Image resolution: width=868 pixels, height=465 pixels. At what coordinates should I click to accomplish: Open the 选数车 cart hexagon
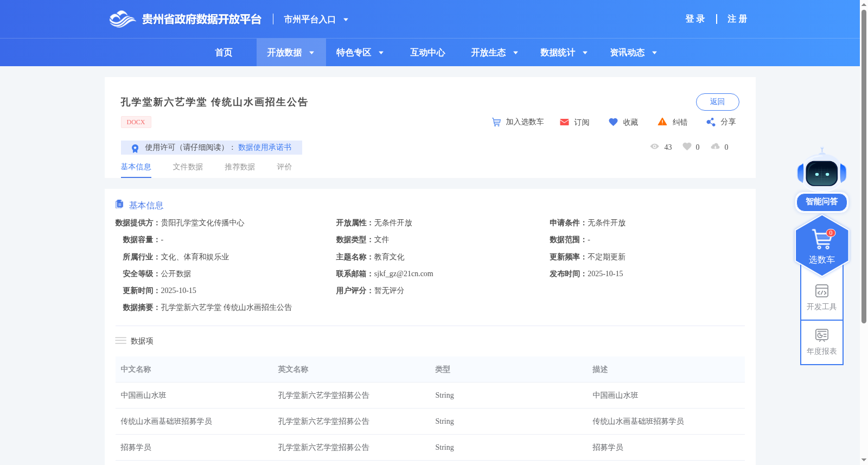click(822, 245)
